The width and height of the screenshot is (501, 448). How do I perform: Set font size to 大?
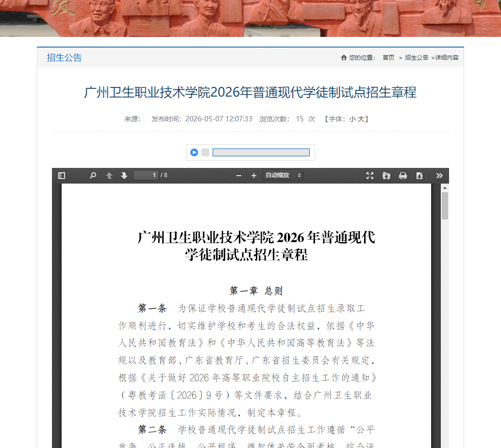[361, 119]
